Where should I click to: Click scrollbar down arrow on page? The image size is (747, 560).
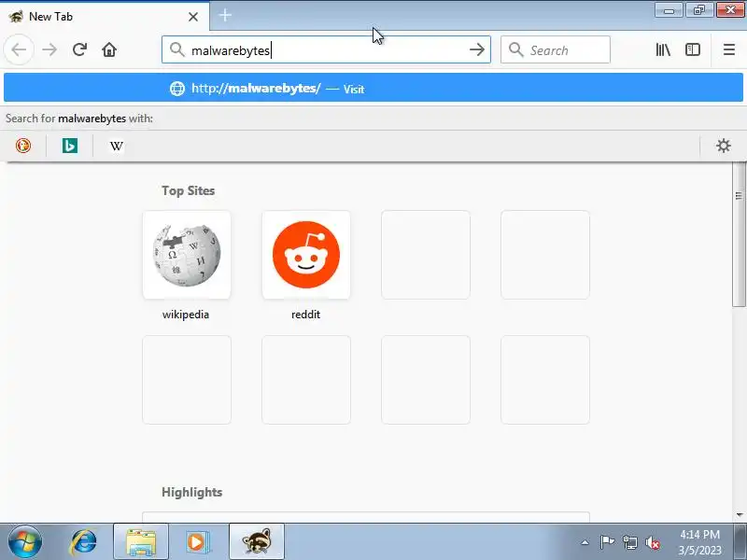click(x=739, y=514)
